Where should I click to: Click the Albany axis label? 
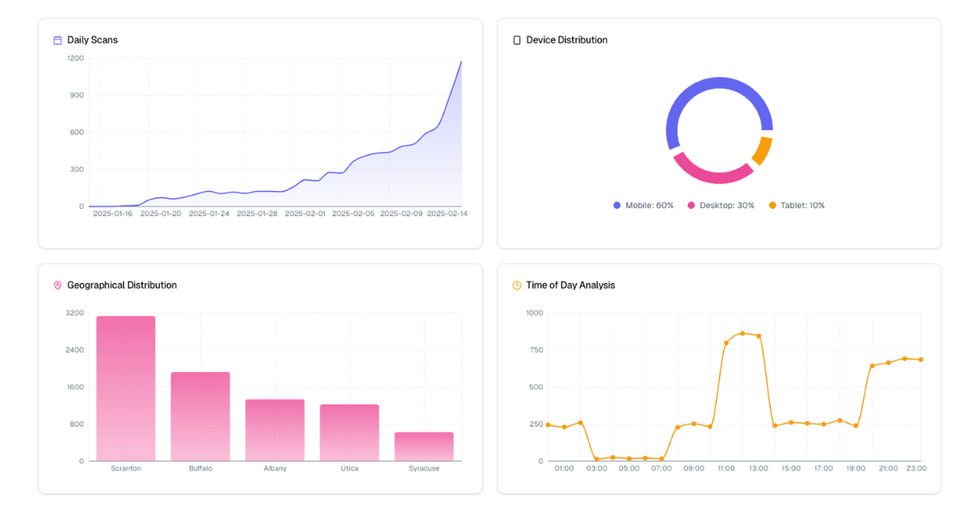pos(274,468)
